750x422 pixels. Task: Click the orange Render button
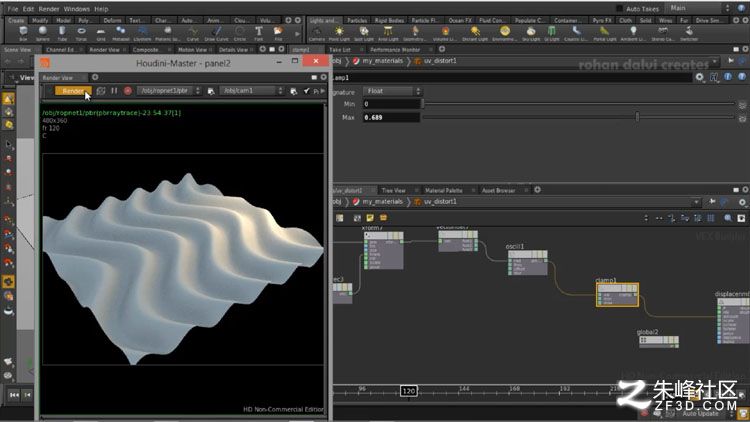pyautogui.click(x=73, y=91)
